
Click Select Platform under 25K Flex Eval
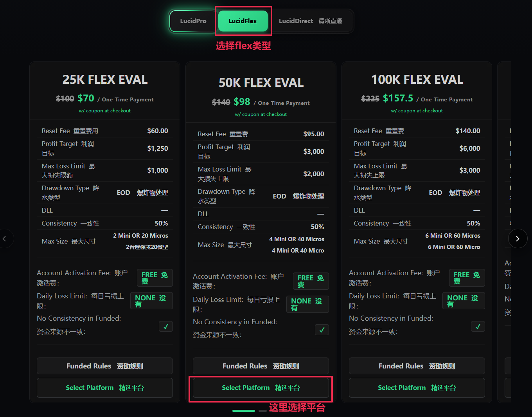[x=105, y=388]
